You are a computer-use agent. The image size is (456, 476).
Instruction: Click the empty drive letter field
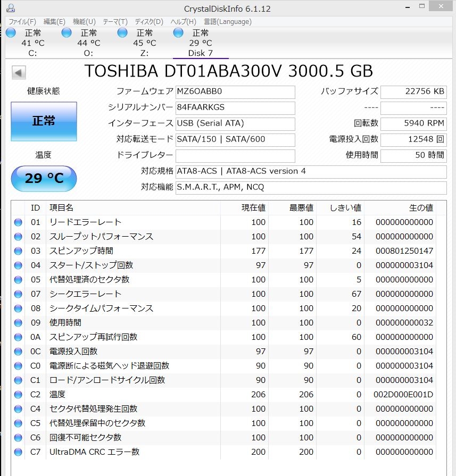[235, 156]
